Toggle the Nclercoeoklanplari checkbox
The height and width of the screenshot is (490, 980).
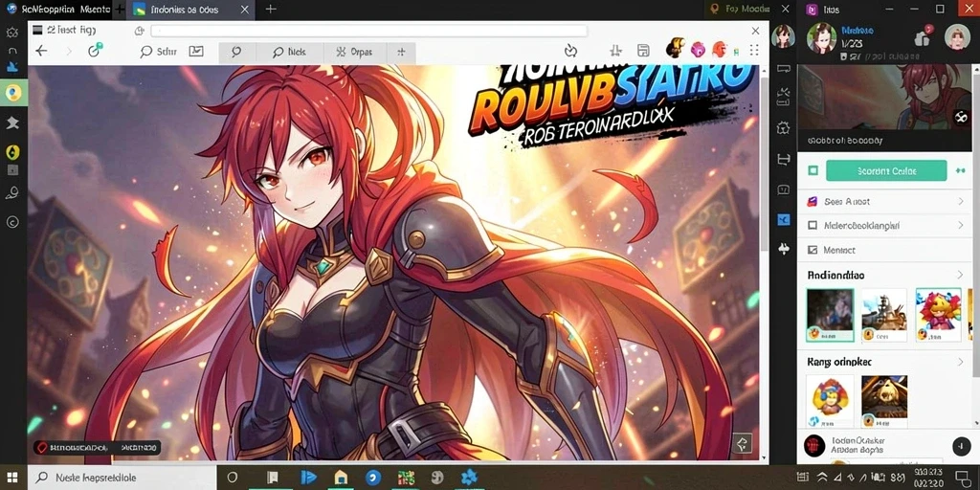tap(813, 225)
